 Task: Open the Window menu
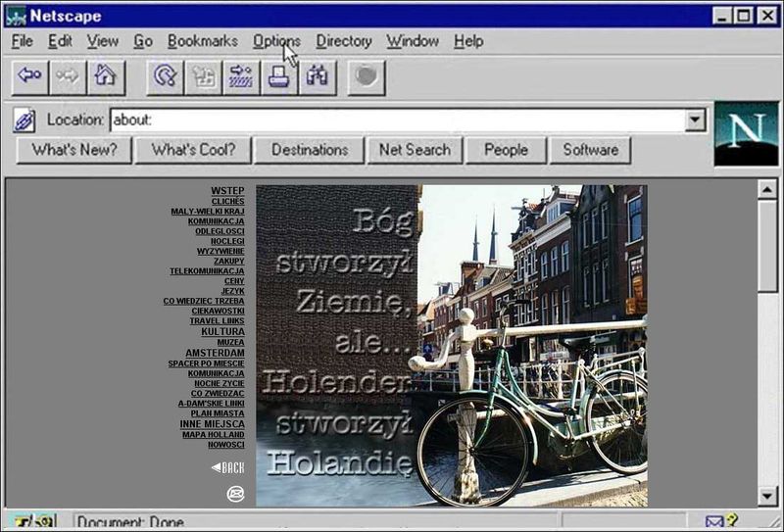[413, 41]
